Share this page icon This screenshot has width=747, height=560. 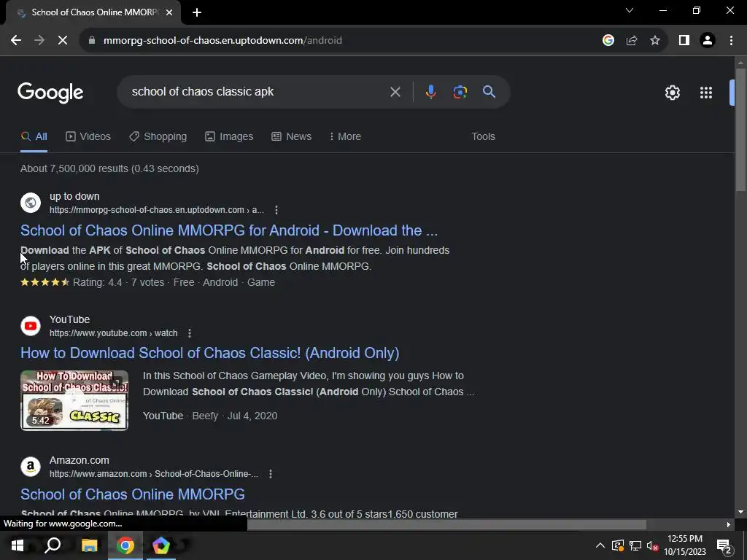pyautogui.click(x=632, y=41)
